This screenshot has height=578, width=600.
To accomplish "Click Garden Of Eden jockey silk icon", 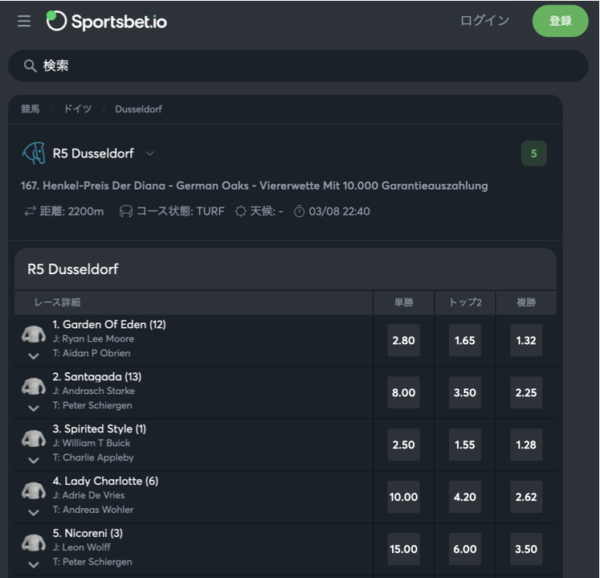I will (x=34, y=334).
